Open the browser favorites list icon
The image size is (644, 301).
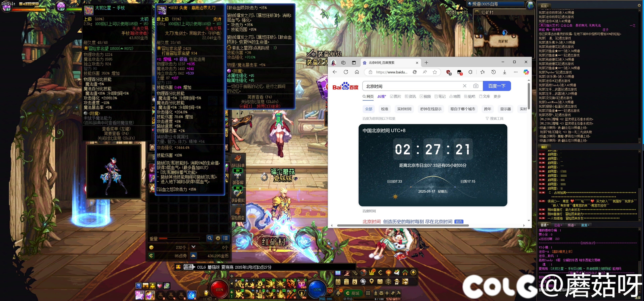pyautogui.click(x=483, y=72)
